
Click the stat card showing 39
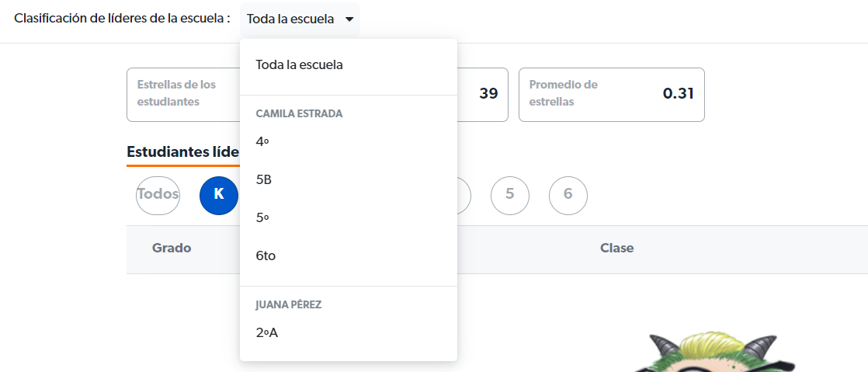tap(483, 95)
